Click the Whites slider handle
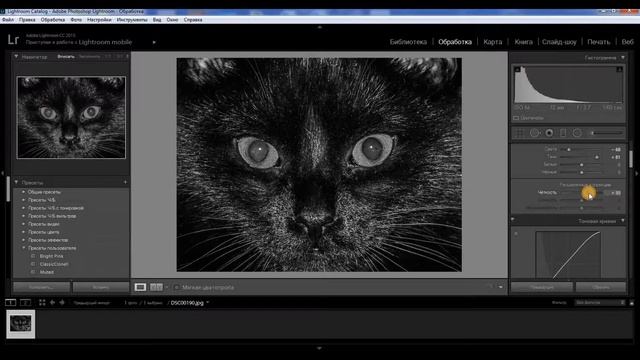This screenshot has width=640, height=360. 581,164
